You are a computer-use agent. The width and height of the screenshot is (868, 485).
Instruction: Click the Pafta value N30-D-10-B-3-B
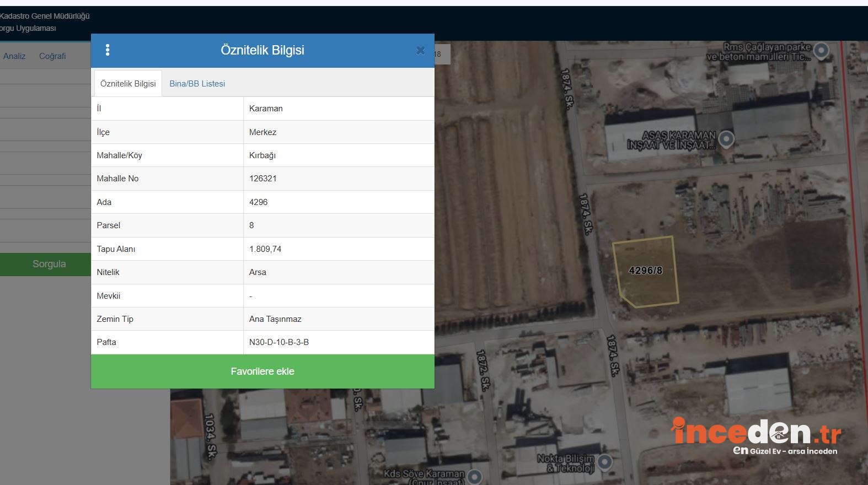[x=279, y=342]
